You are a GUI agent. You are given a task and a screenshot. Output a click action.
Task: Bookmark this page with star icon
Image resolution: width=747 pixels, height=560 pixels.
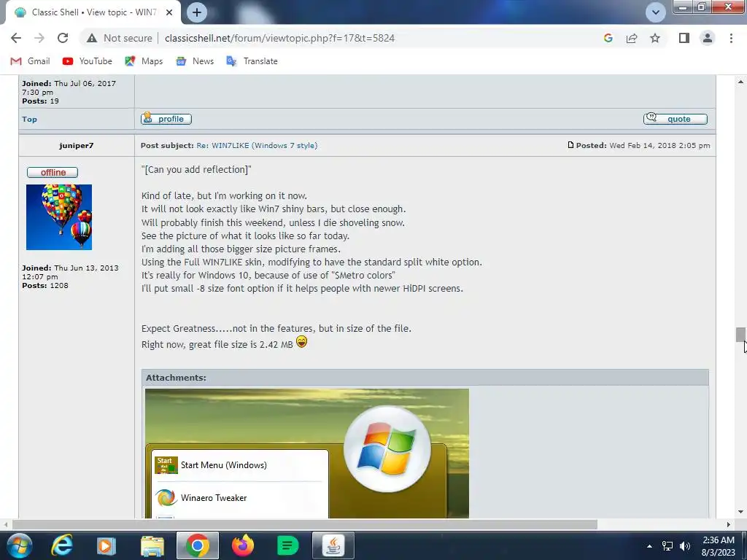[655, 38]
